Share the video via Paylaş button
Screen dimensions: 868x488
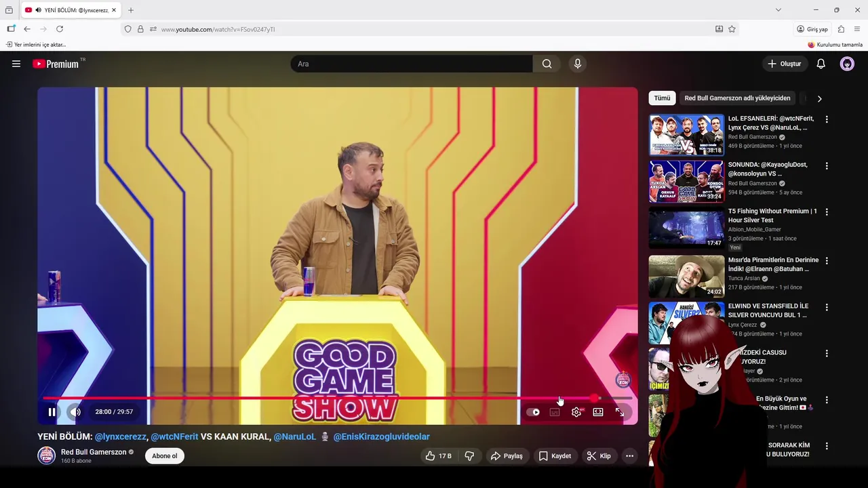[507, 456]
